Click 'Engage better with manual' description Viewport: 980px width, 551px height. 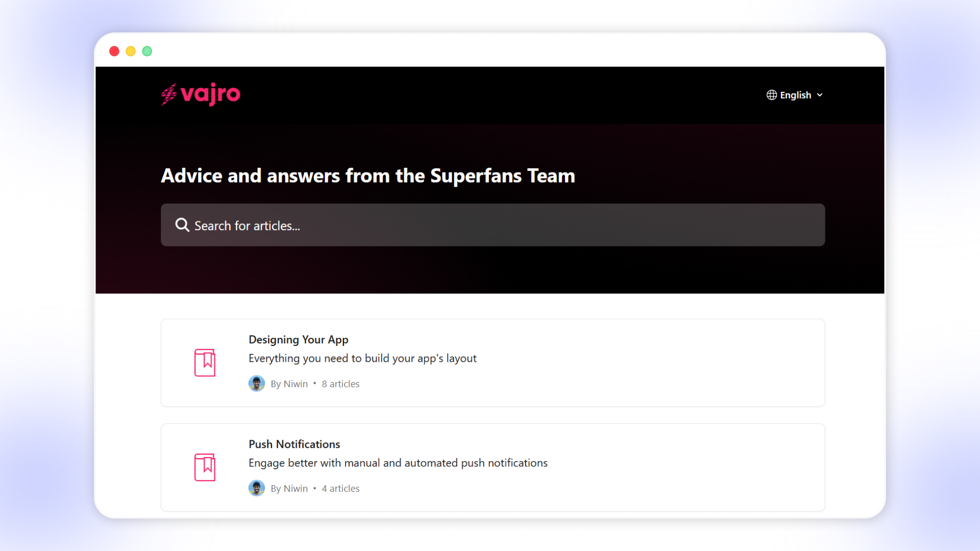pyautogui.click(x=398, y=463)
